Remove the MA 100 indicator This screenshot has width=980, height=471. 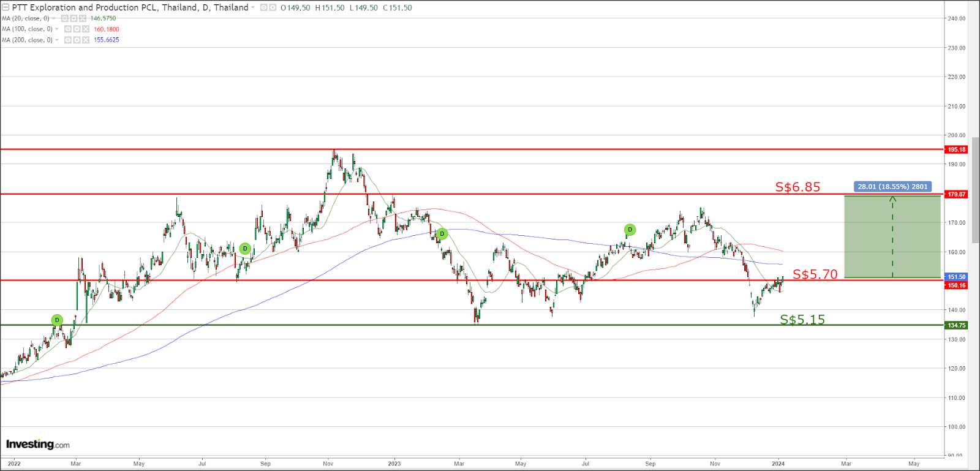[85, 29]
